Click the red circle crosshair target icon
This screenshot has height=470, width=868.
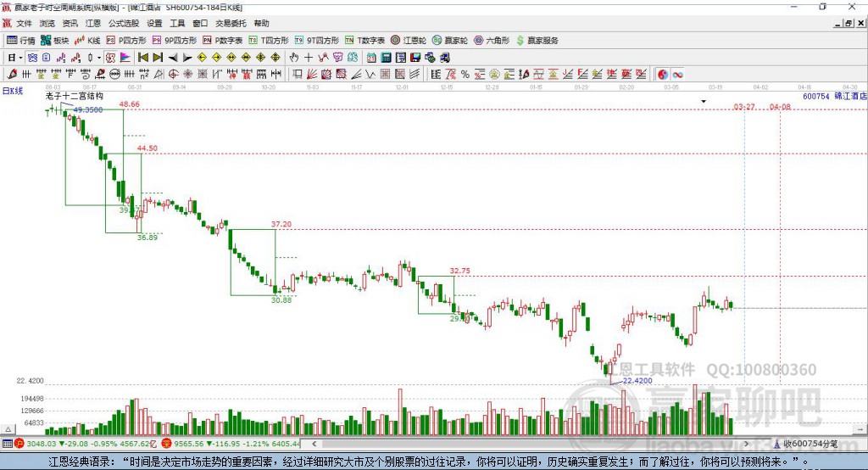coord(173,75)
